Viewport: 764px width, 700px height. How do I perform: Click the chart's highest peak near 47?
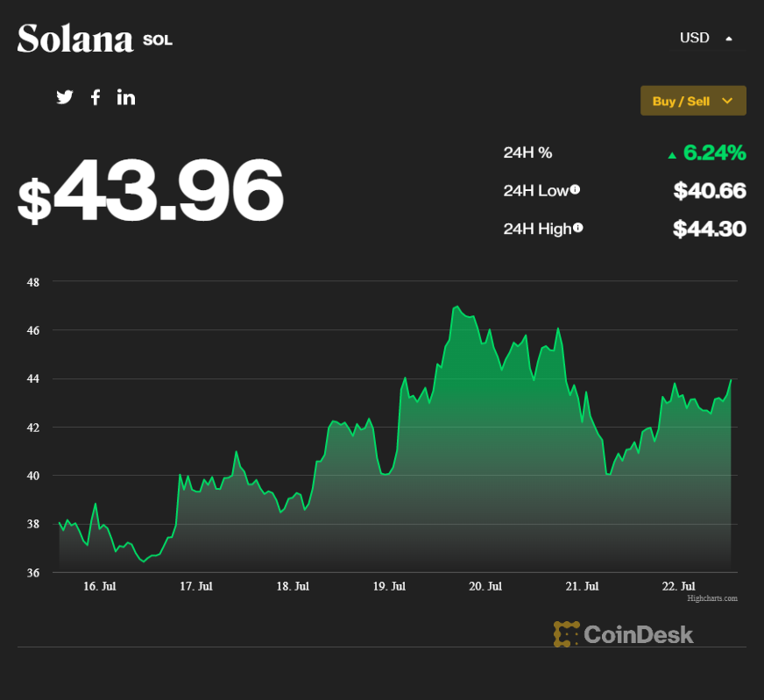[456, 307]
